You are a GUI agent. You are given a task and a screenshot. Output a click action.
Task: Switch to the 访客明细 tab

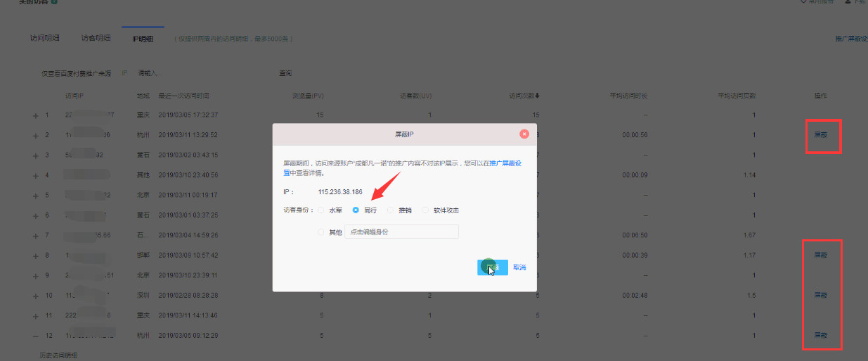(96, 38)
